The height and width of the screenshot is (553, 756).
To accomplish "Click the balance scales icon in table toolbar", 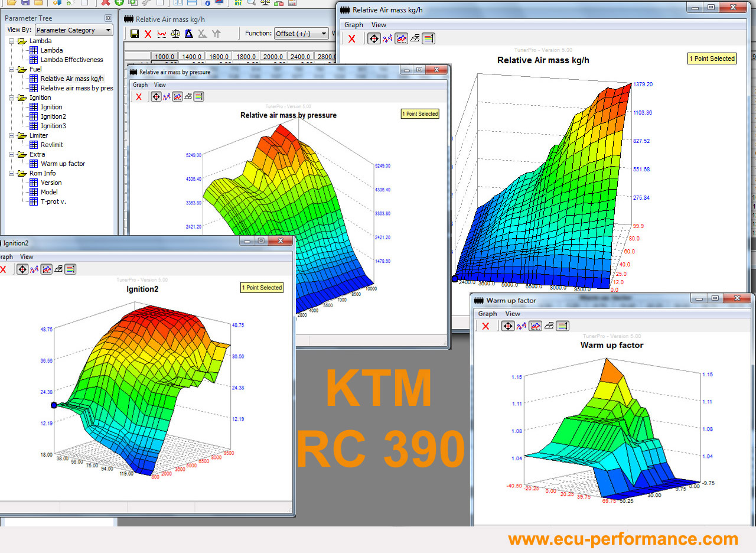I will click(x=175, y=34).
